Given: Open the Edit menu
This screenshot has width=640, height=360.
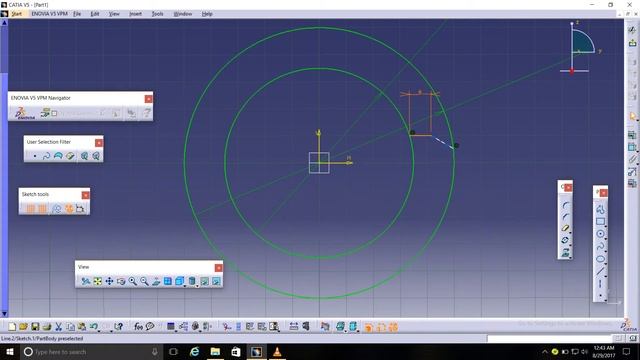Looking at the screenshot, I should pyautogui.click(x=95, y=14).
